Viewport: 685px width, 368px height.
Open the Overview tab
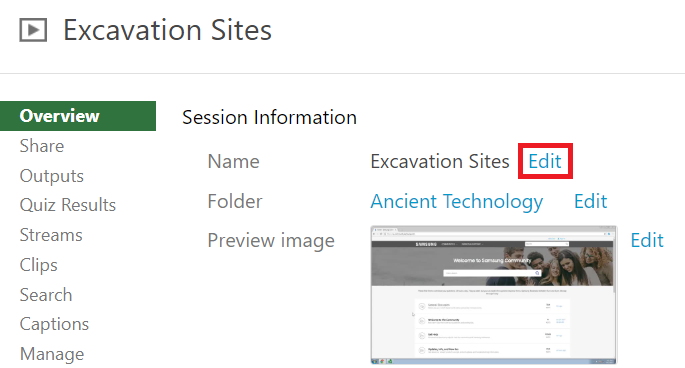(78, 116)
